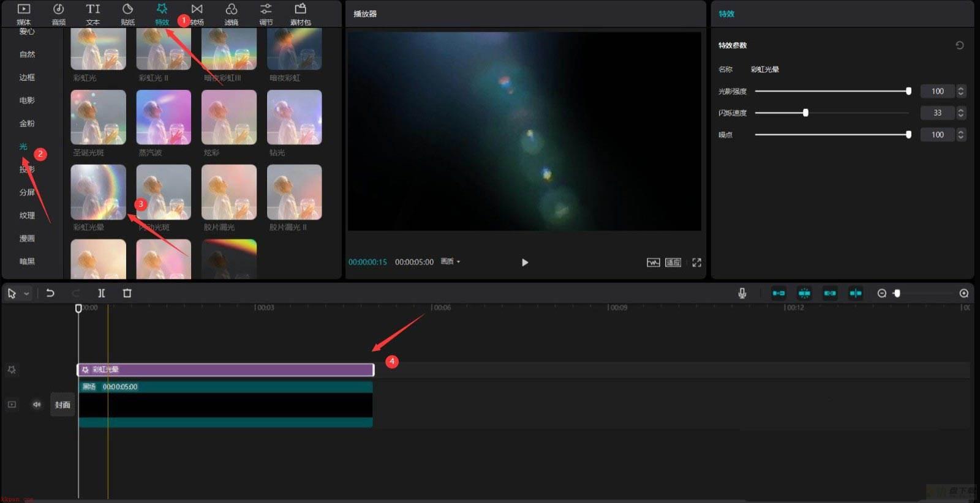980x503 pixels.
Task: Select the 边框 effect category
Action: [x=27, y=78]
